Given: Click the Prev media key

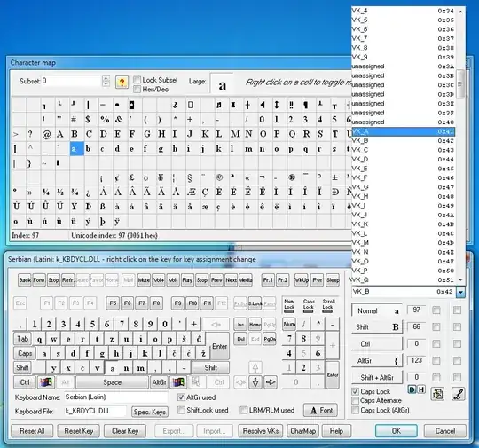Looking at the screenshot, I should (x=216, y=280).
